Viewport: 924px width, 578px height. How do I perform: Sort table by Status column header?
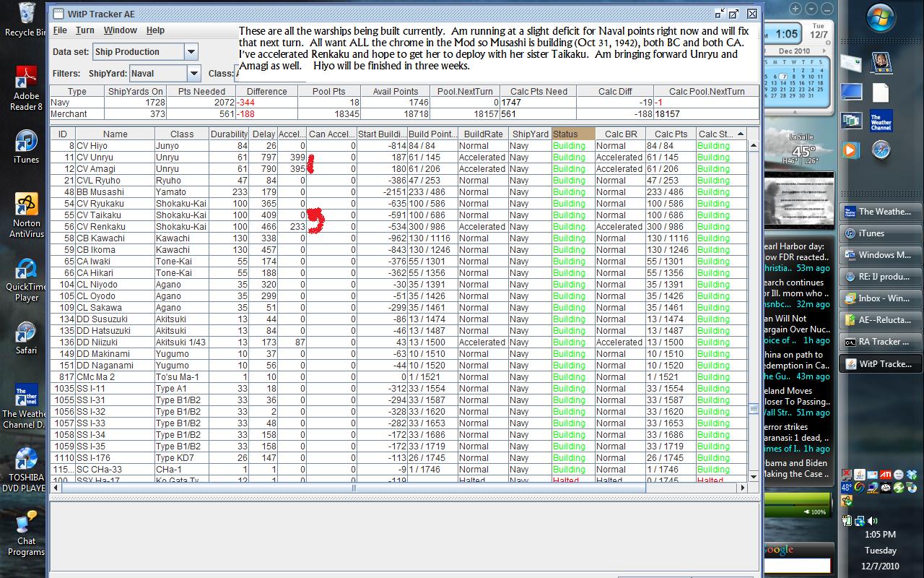[x=573, y=134]
